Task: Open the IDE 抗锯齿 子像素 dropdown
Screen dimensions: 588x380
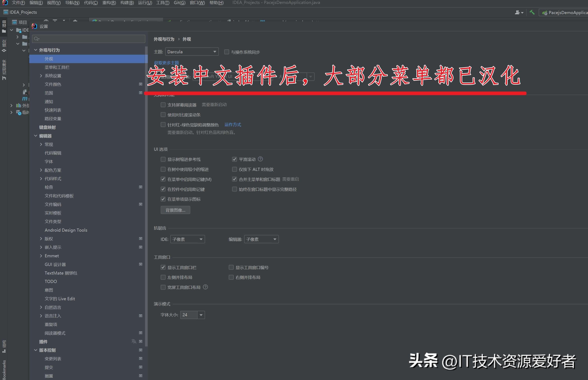Action: (x=188, y=239)
